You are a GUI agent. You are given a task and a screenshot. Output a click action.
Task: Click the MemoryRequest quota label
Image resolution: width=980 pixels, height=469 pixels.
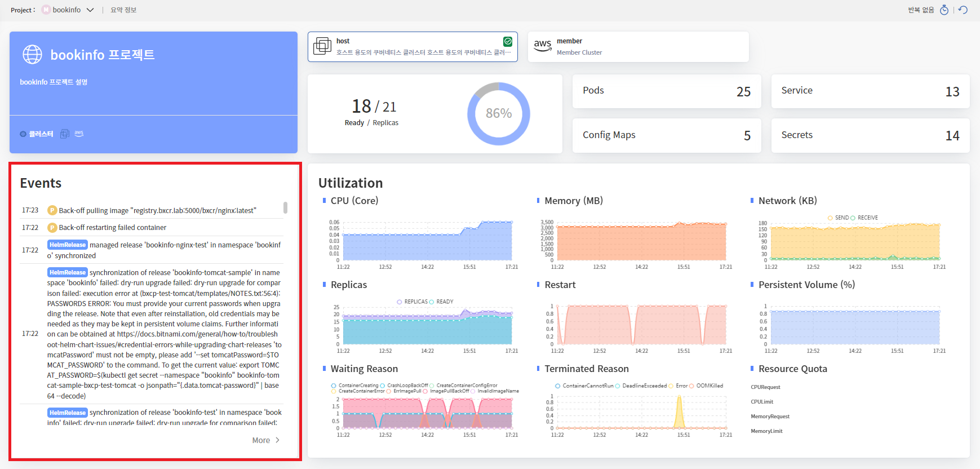pyautogui.click(x=770, y=417)
